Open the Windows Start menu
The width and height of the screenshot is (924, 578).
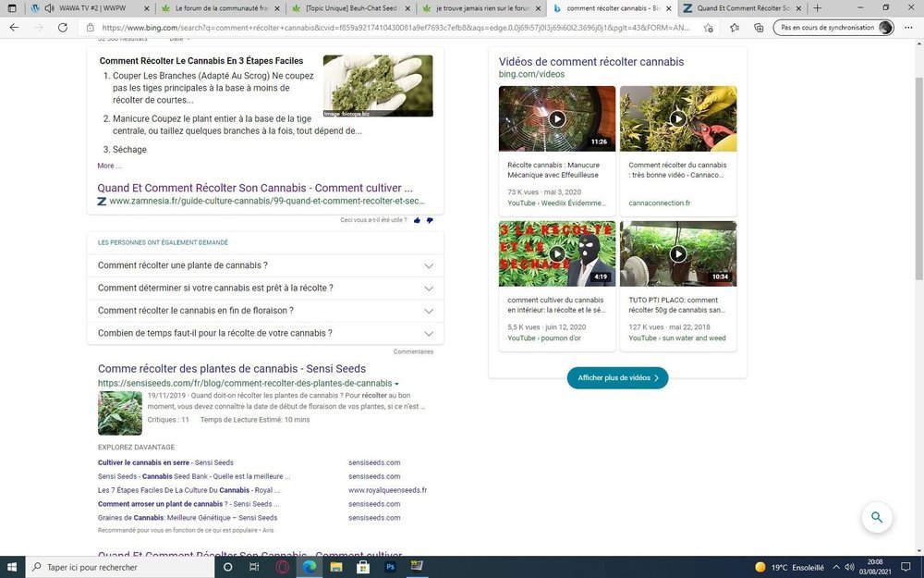click(x=11, y=567)
